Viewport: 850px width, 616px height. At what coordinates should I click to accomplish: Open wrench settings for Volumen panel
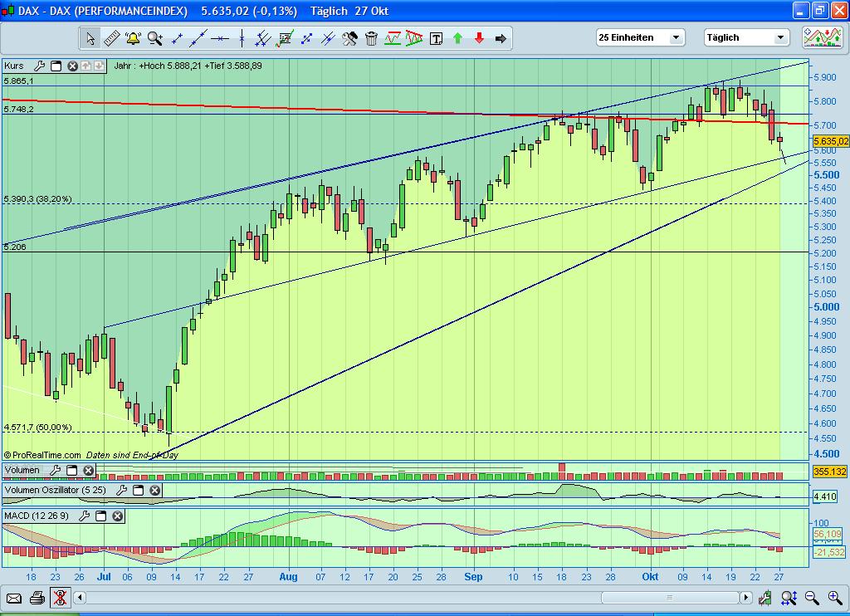[55, 471]
